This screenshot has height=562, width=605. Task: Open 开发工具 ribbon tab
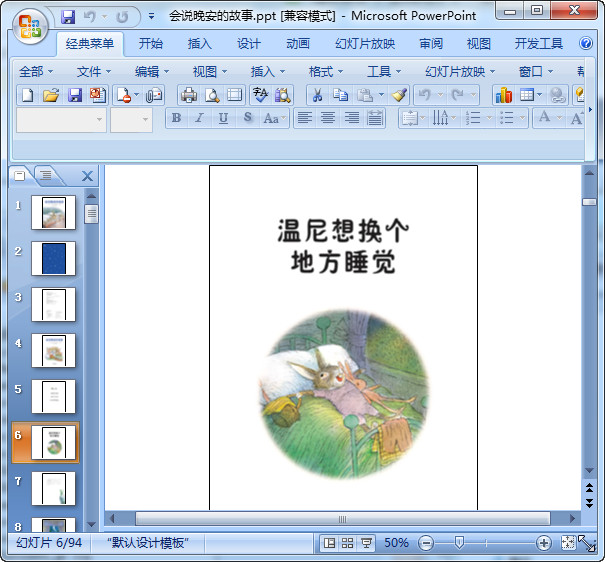coord(538,44)
